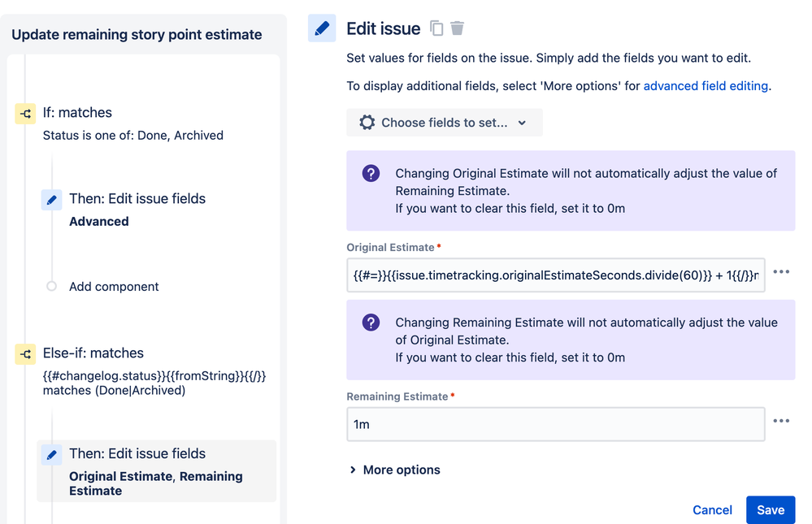Screen dimensions: 812x524
Task: Click the trash delete icon
Action: pos(458,28)
